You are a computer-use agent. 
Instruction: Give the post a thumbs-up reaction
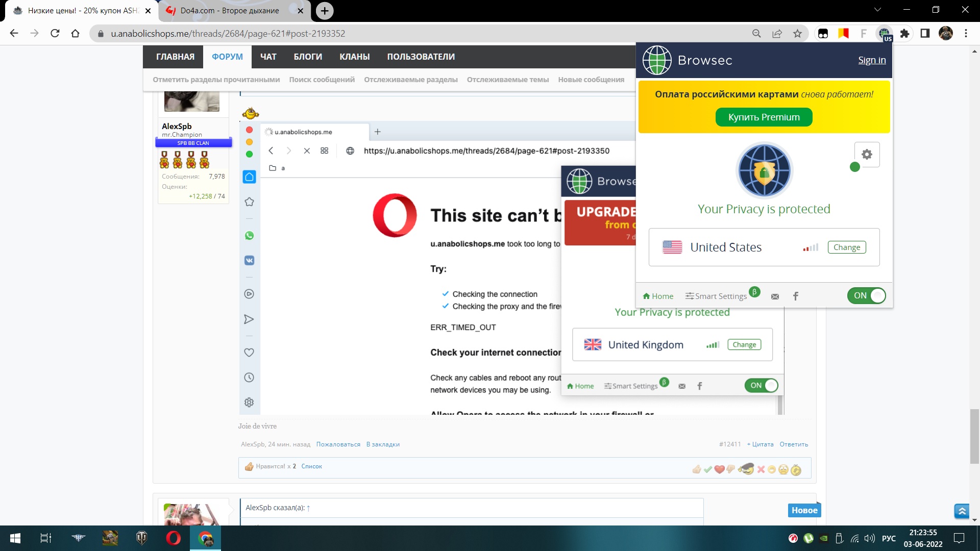[x=697, y=469]
